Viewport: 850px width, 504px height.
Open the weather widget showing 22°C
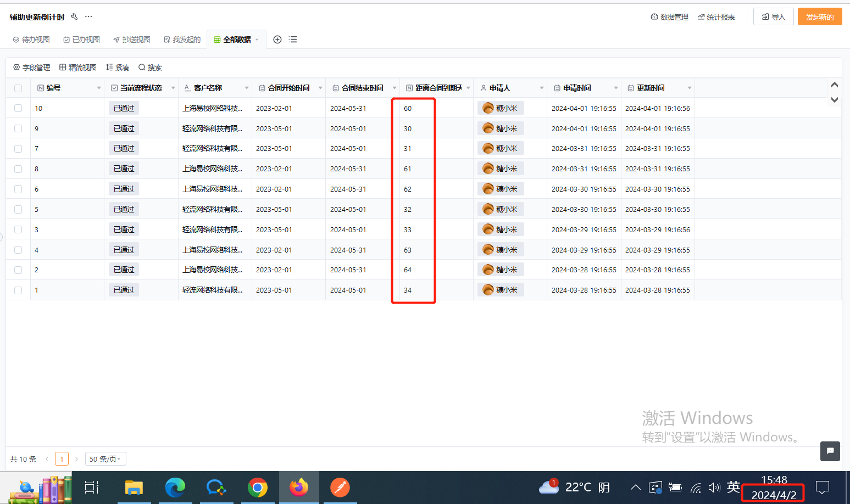(575, 487)
